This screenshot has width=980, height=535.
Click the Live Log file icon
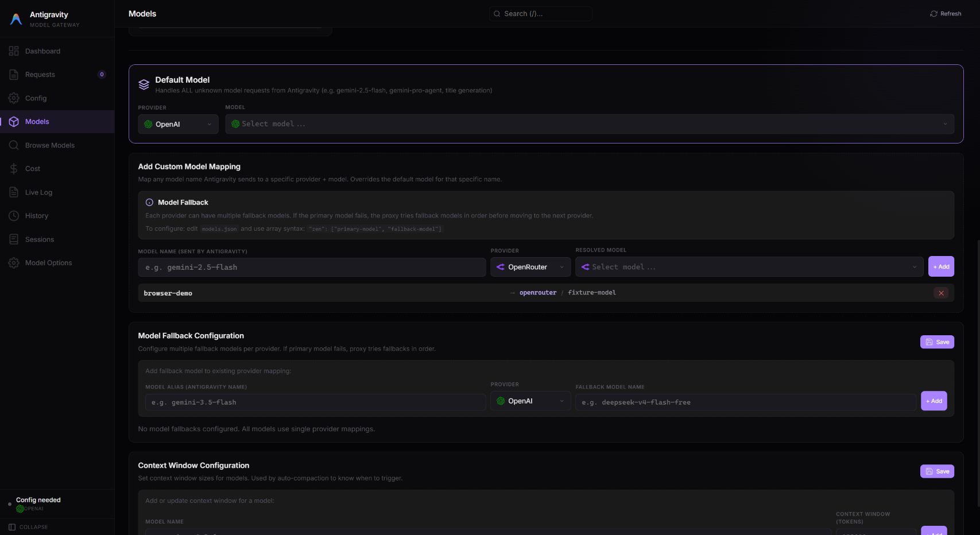pos(14,192)
